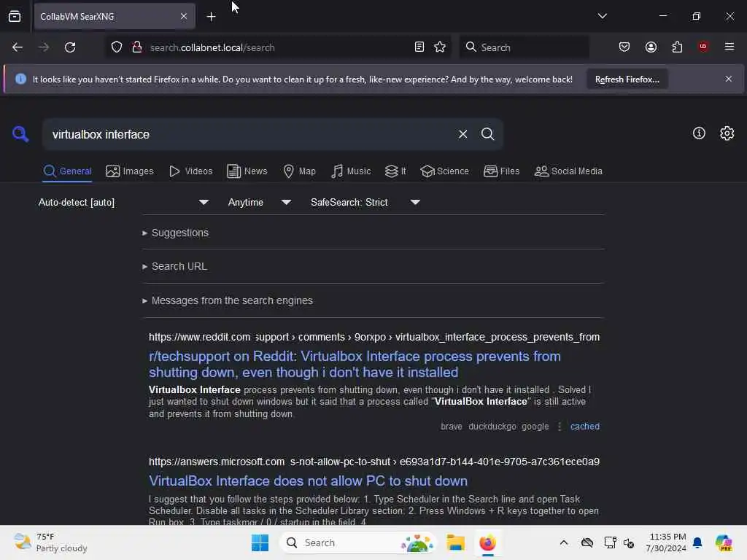The height and width of the screenshot is (560, 747).
Task: Clear the search query text
Action: 462,134
